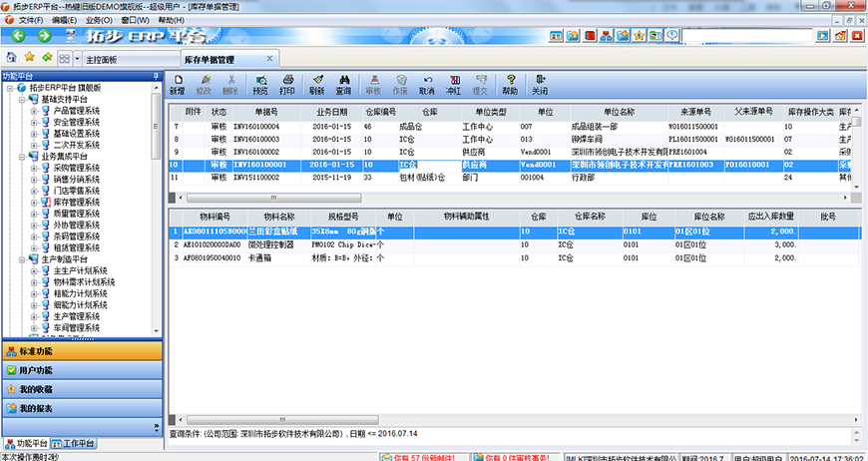Switch to the 工作平台 bottom tab
Screen dimensions: 868x461
pyautogui.click(x=73, y=443)
